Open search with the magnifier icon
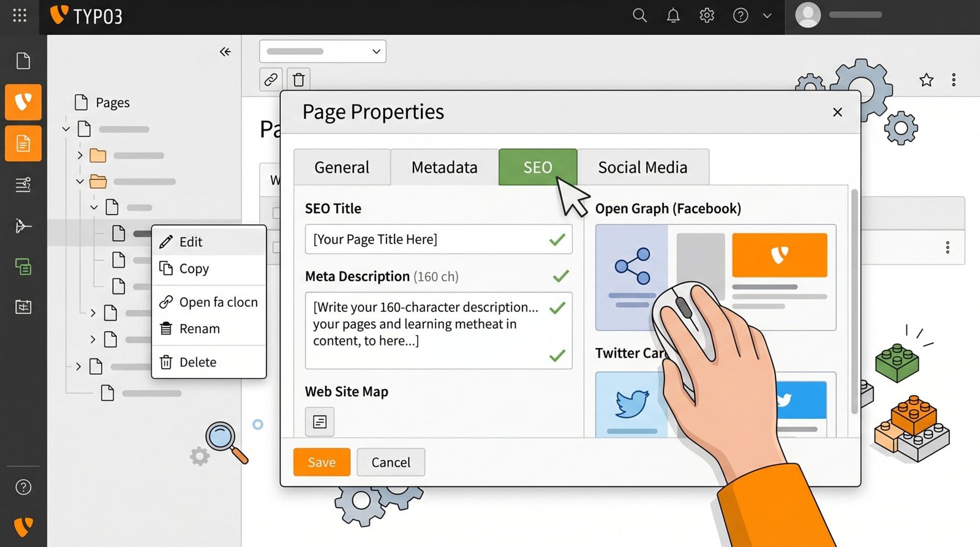 click(639, 15)
